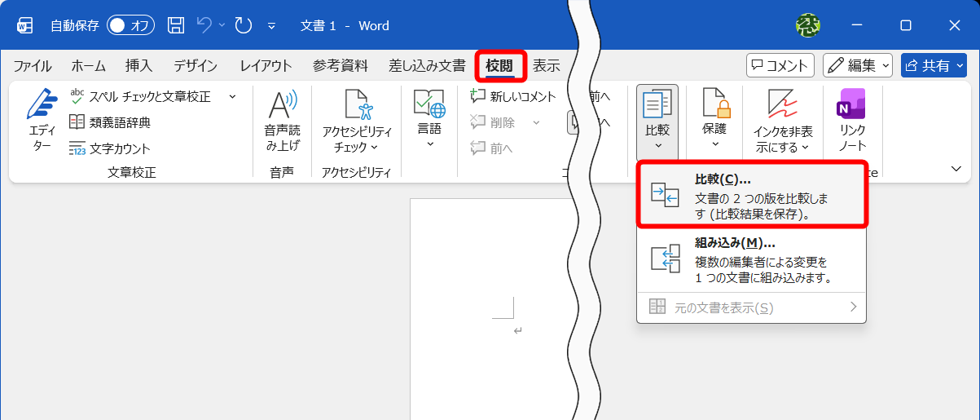This screenshot has height=420, width=980.
Task: Expand the spell check dropdown arrow
Action: click(x=232, y=96)
